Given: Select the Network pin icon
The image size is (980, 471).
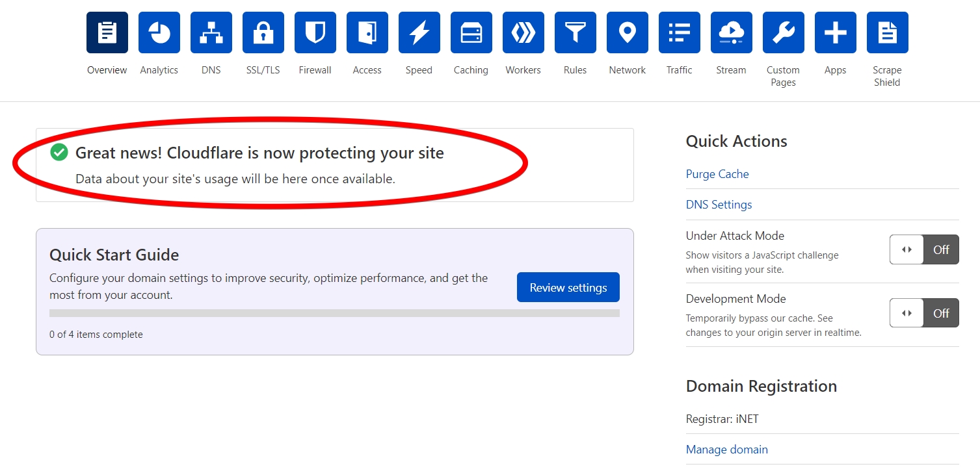Looking at the screenshot, I should point(627,32).
